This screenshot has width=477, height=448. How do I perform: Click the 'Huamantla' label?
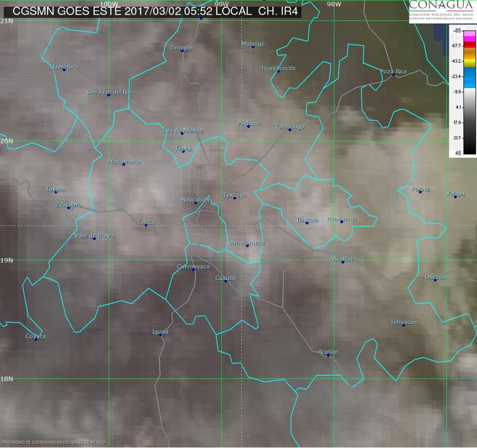click(342, 219)
